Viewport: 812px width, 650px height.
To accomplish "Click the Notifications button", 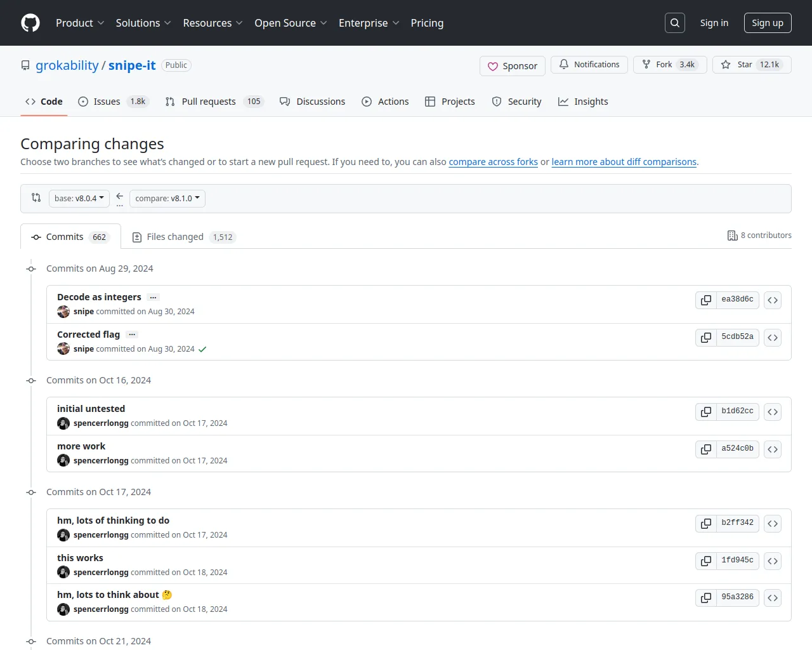I will (589, 65).
